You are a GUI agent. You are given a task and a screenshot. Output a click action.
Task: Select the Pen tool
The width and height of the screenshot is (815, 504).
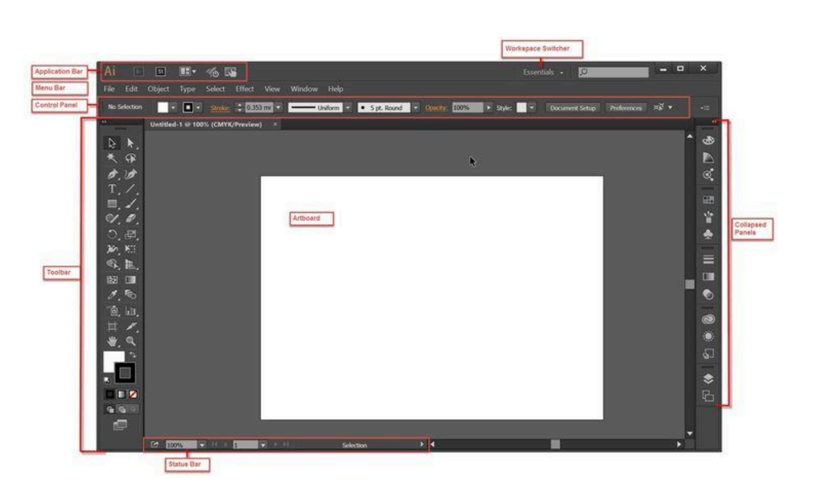pos(112,174)
